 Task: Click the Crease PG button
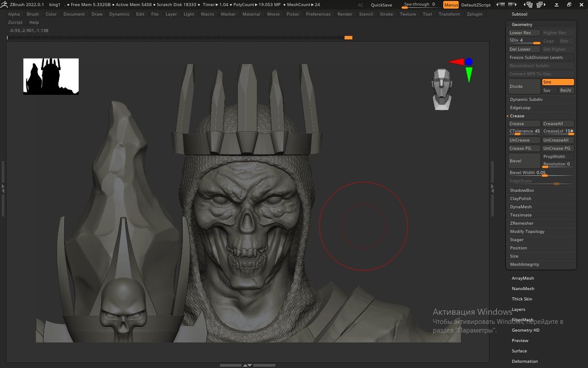524,149
